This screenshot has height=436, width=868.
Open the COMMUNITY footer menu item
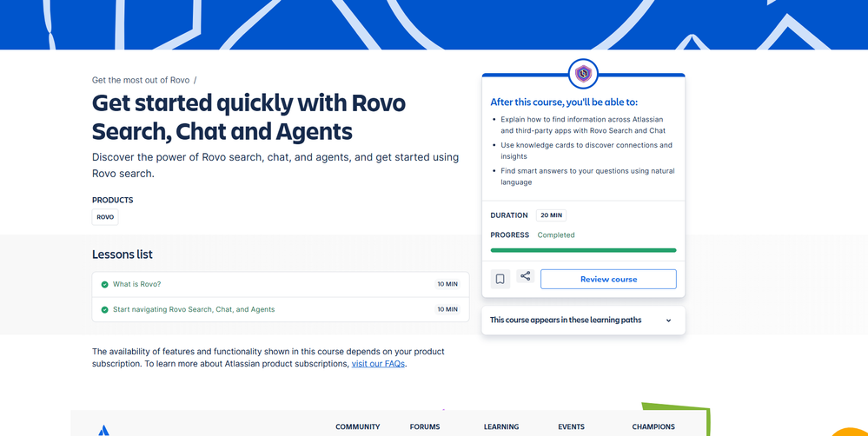tap(358, 427)
